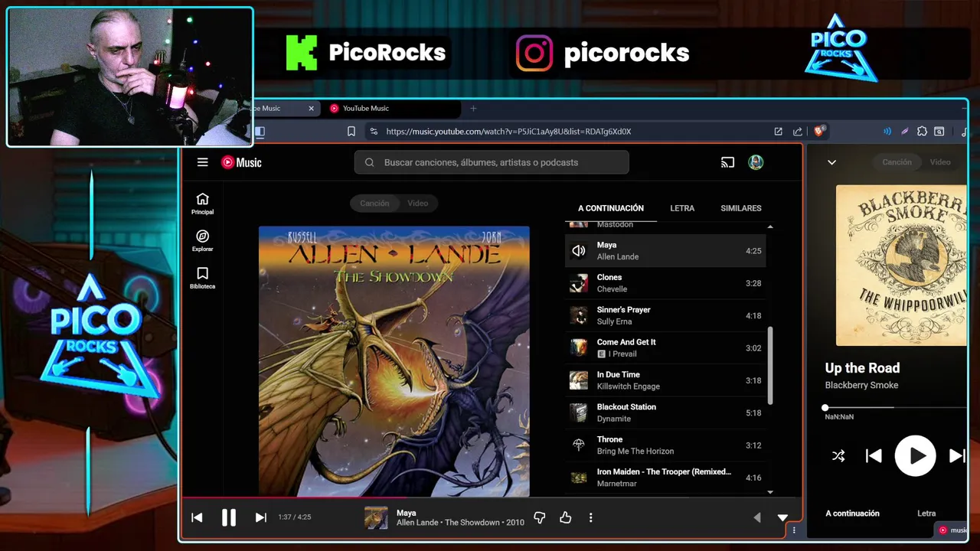Switch to Canción mode in main player
The width and height of the screenshot is (980, 551).
(374, 203)
